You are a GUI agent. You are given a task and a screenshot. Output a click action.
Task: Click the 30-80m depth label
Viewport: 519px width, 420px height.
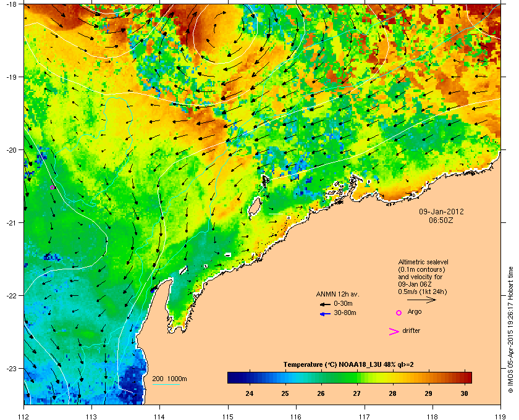pos(345,313)
